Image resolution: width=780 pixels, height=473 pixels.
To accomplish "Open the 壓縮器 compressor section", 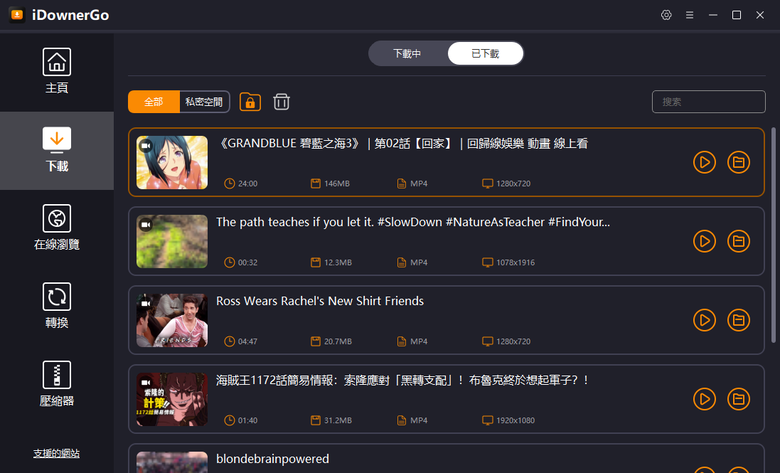I will point(57,384).
